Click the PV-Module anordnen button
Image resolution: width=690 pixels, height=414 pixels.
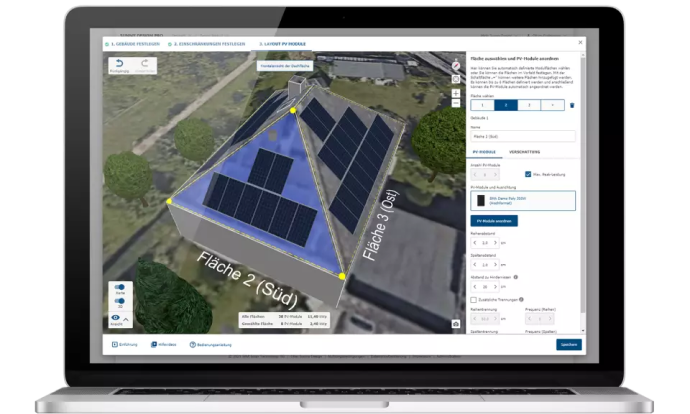tap(494, 221)
